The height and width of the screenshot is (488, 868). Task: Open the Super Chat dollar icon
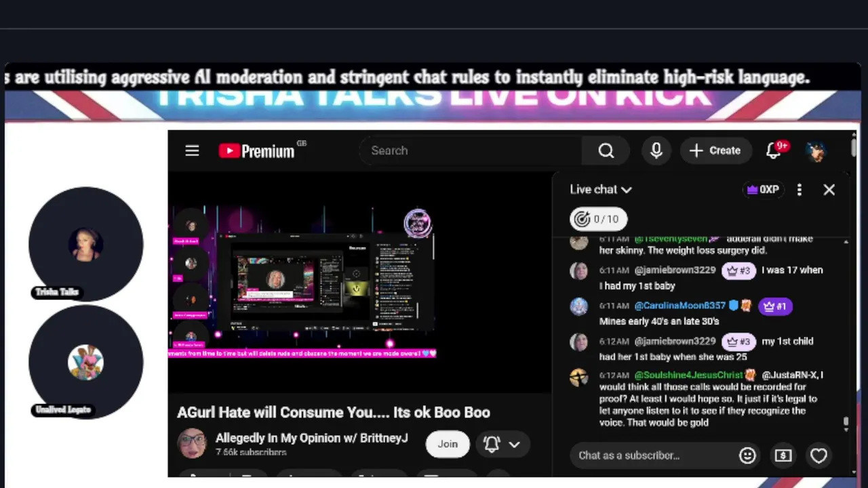[x=783, y=455]
